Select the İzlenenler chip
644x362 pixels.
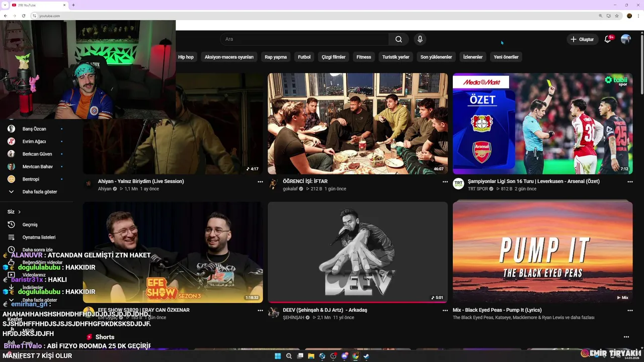point(473,57)
